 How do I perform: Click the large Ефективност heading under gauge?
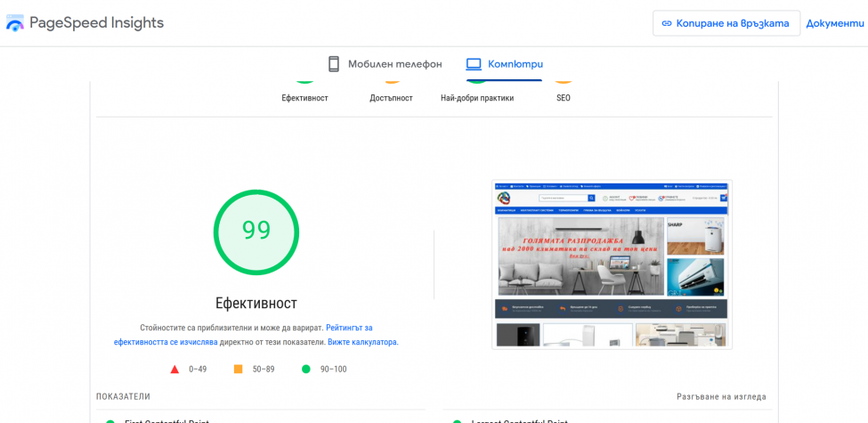[x=256, y=304]
